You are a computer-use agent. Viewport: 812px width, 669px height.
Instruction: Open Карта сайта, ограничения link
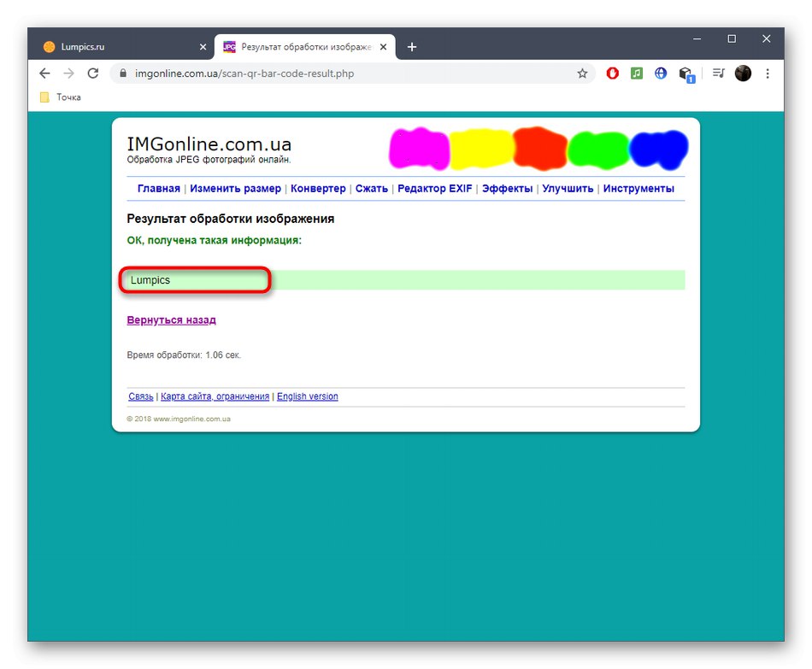point(215,396)
